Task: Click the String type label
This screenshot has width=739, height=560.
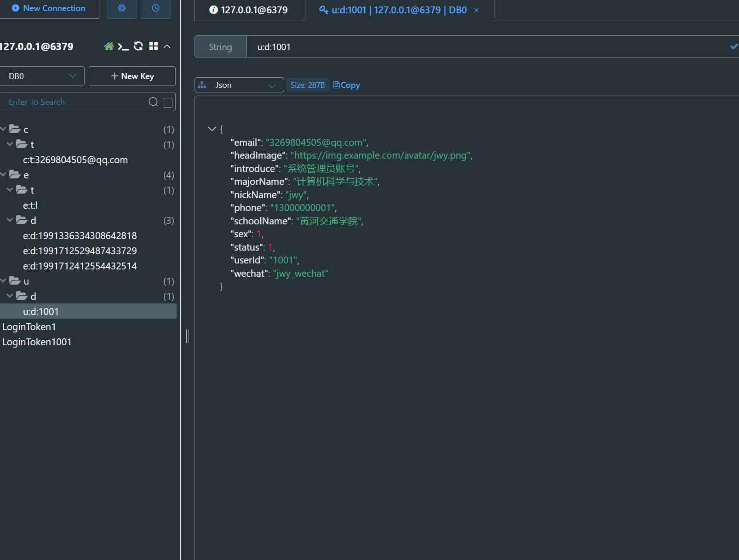Action: point(221,47)
